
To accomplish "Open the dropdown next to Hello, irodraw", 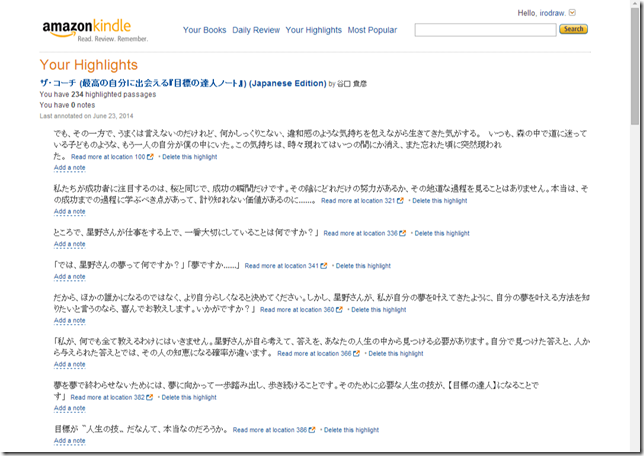I will coord(572,13).
